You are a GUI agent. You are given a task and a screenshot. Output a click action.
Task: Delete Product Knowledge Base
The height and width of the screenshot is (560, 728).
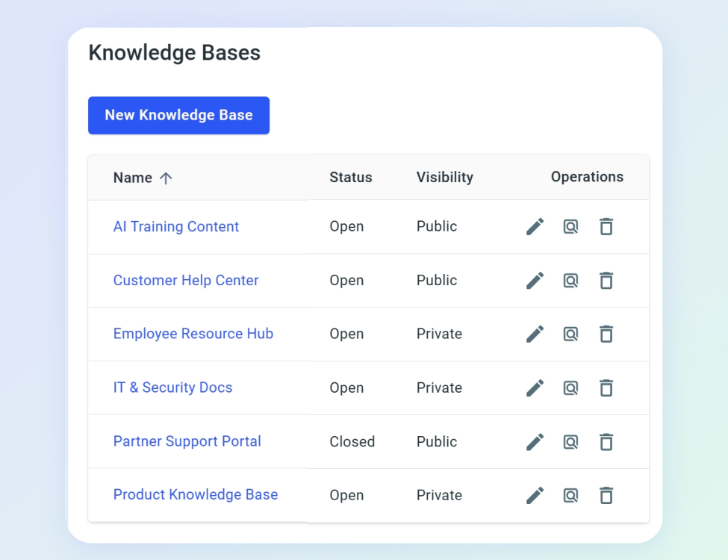(606, 495)
